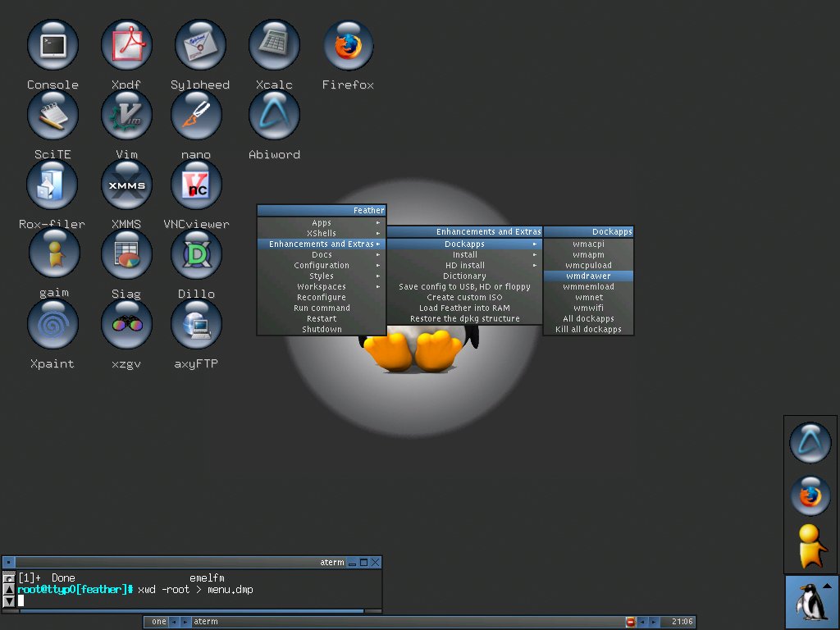This screenshot has width=840, height=630.
Task: Expand the Configuration submenu
Action: coord(322,265)
